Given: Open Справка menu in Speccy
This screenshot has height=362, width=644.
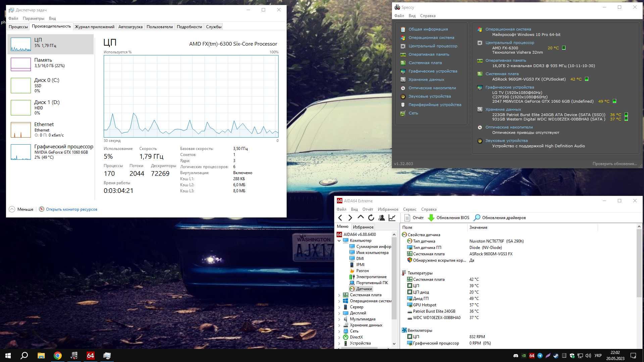Looking at the screenshot, I should tap(428, 16).
